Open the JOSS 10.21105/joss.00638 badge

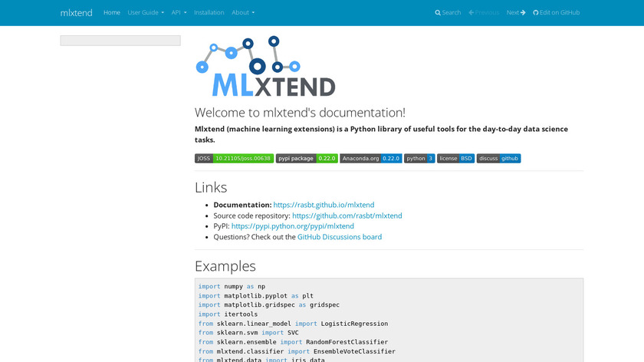234,159
